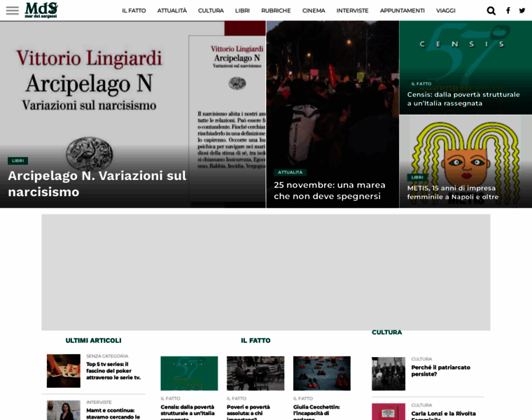Click the grey advertisement banner area
This screenshot has height=420, width=532.
point(266,272)
